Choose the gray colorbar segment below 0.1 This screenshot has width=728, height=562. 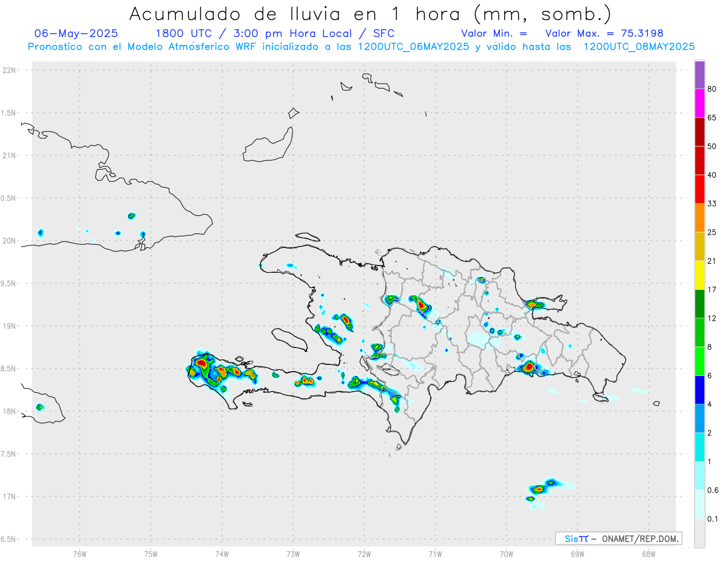[699, 533]
